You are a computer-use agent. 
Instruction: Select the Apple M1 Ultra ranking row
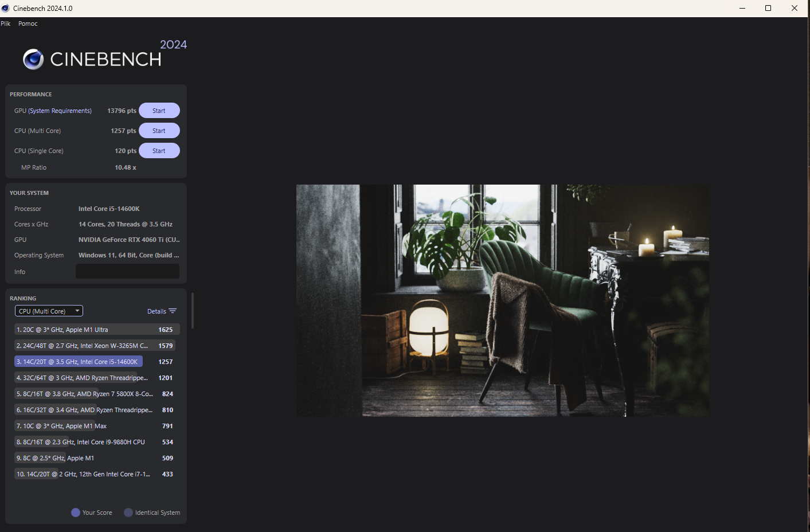point(97,330)
